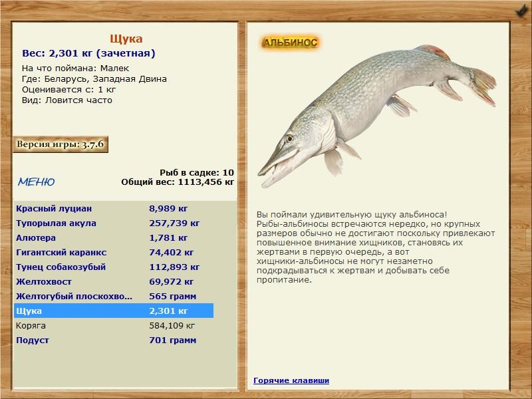Click the 584,109 кг weight value
The height and width of the screenshot is (399, 532).
pos(172,326)
